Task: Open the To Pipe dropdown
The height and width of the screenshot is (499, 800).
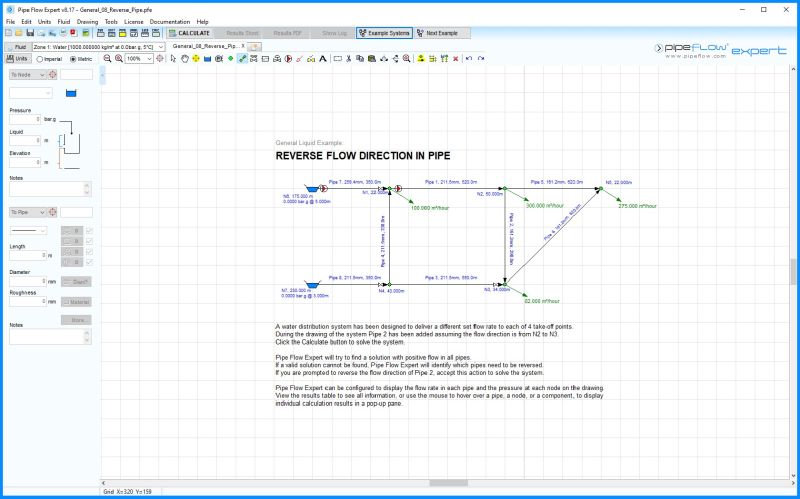Action: tap(28, 212)
